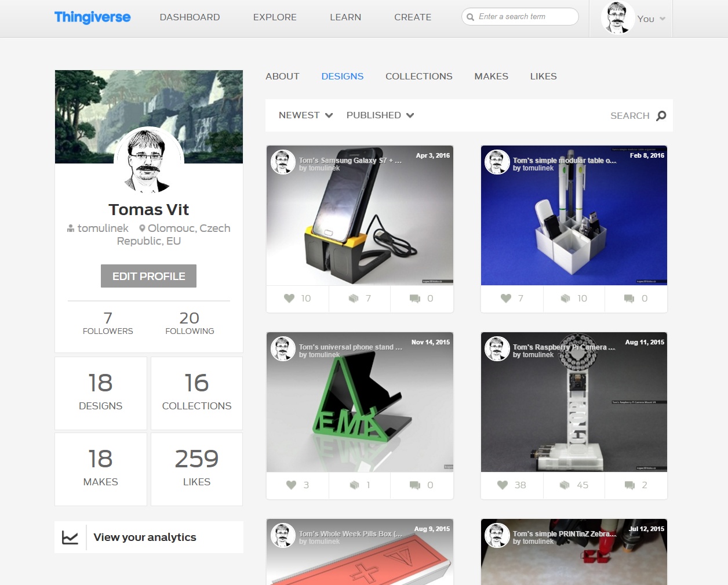728x585 pixels.
Task: Click comments icon on modular table card
Action: click(629, 299)
